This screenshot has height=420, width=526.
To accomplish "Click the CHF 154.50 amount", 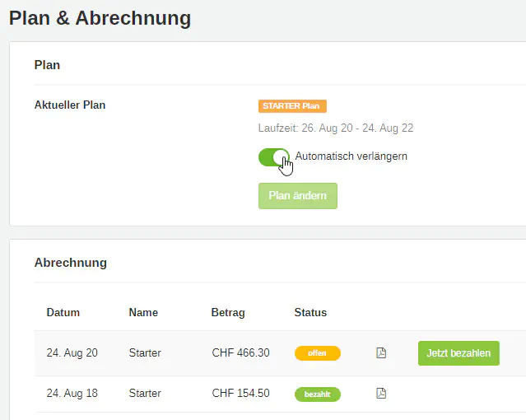I will coord(240,394).
